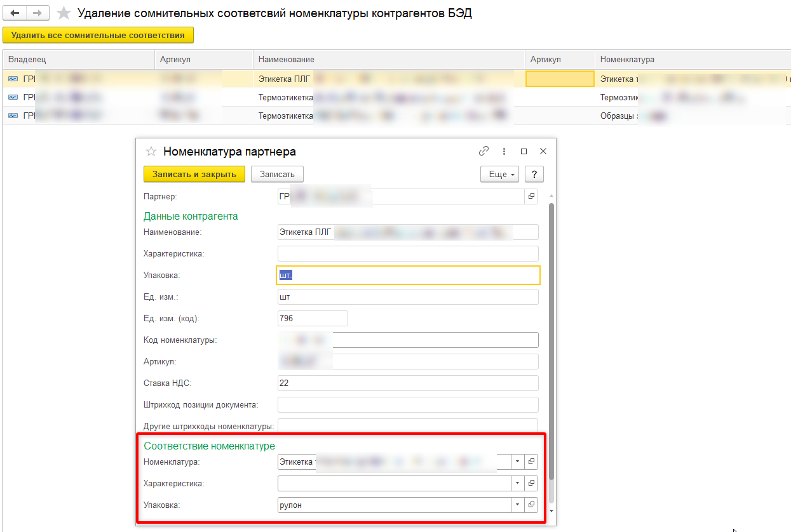Click the scrollbar down arrow in the dialog

(551, 510)
